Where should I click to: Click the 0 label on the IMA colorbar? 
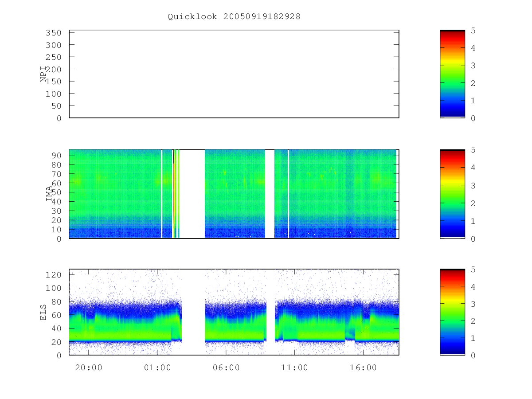click(x=473, y=239)
